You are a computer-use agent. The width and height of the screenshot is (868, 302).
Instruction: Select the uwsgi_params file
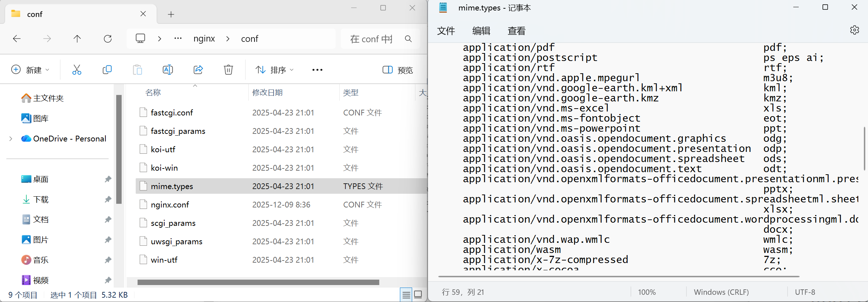176,241
